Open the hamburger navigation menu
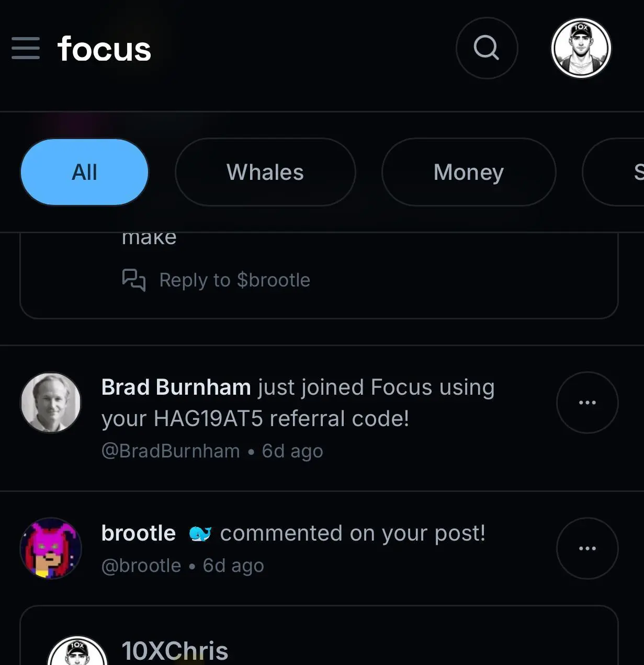 tap(26, 49)
